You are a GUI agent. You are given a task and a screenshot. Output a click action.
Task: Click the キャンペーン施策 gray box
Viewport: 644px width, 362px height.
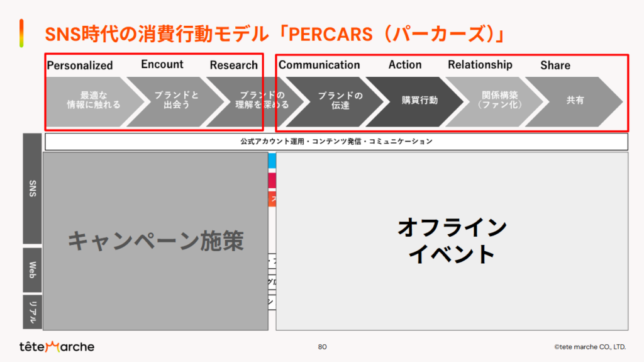pos(155,241)
